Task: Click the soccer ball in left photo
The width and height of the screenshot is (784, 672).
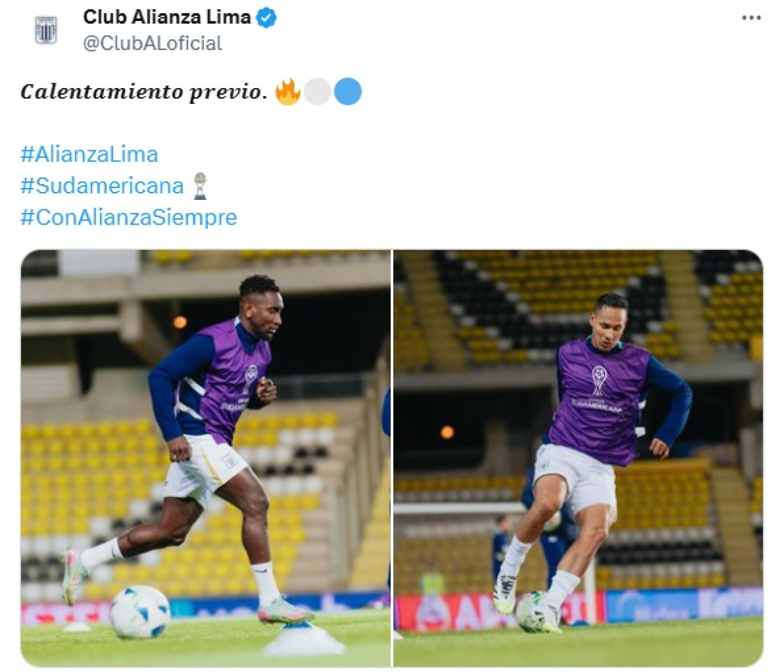Action: click(140, 611)
